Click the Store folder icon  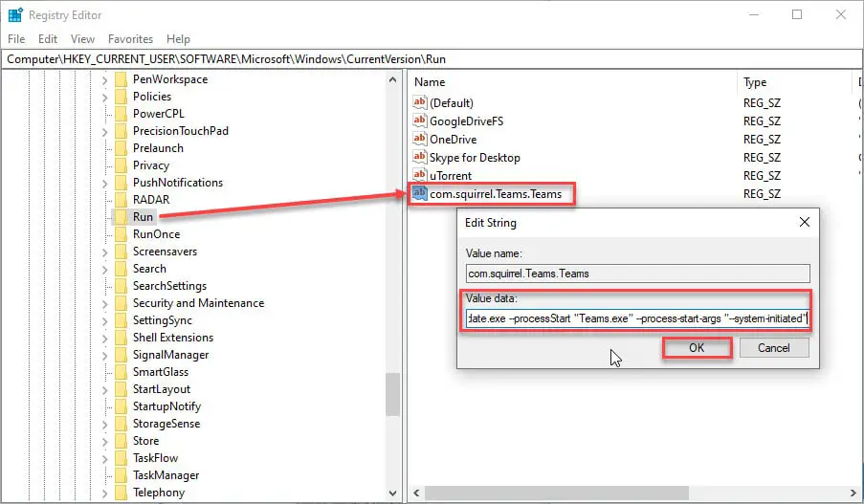click(x=121, y=441)
